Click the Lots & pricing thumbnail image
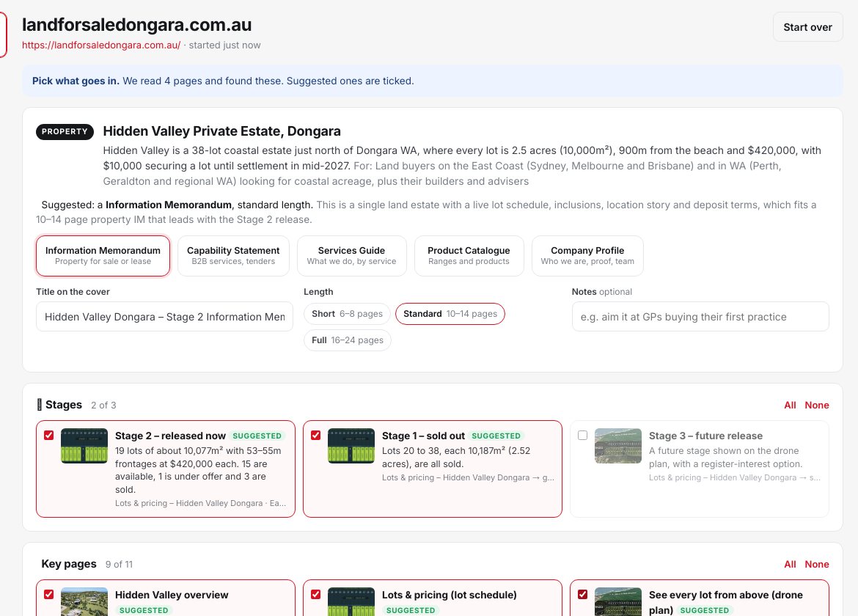This screenshot has width=858, height=616. coord(351,602)
